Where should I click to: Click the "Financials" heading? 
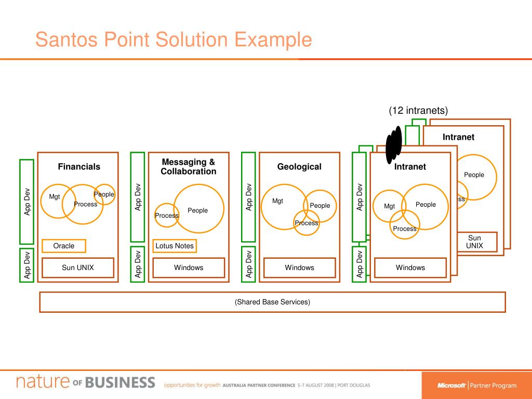click(79, 167)
